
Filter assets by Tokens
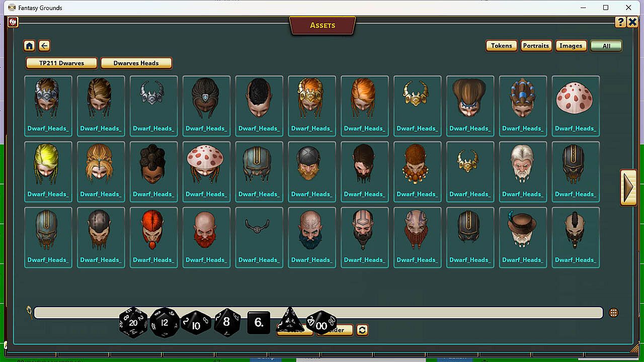click(502, 46)
